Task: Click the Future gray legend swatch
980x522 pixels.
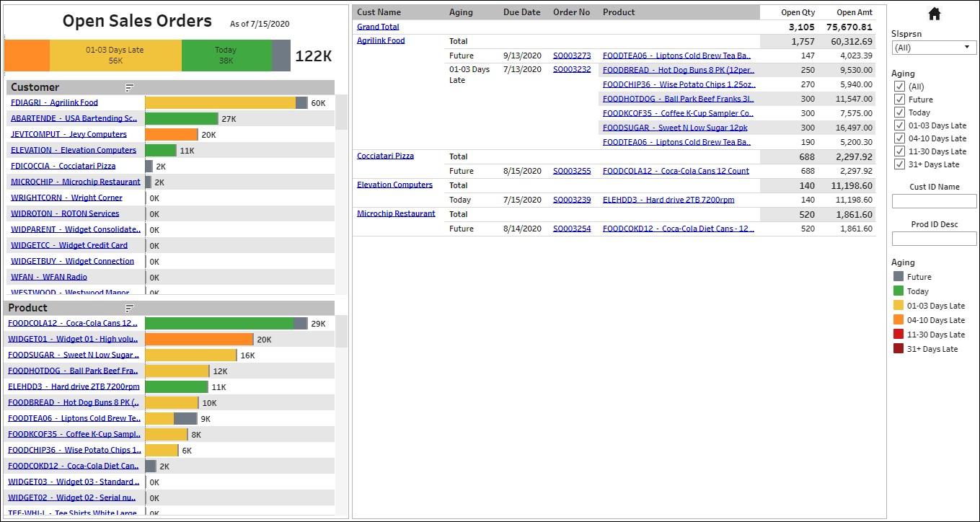Action: 899,277
